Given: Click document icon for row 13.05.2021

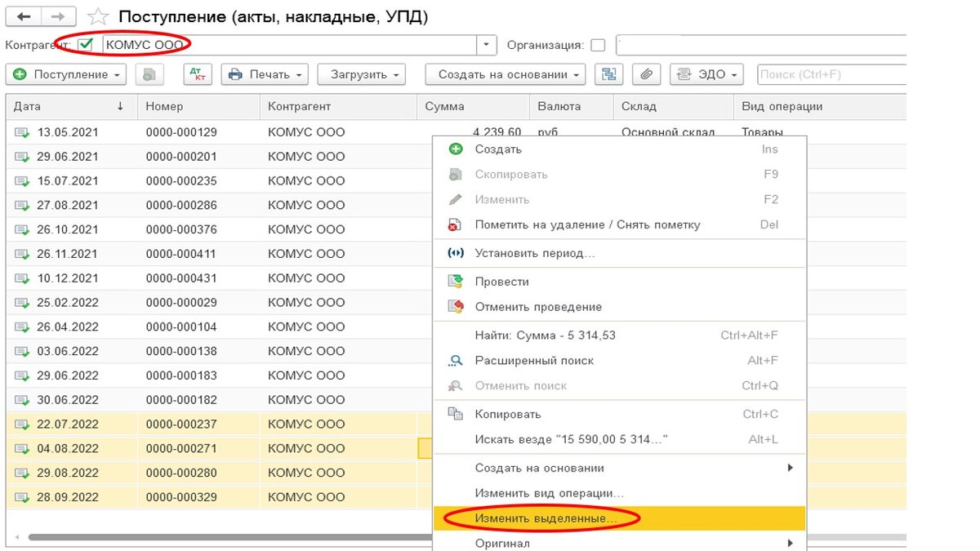Looking at the screenshot, I should pyautogui.click(x=21, y=132).
